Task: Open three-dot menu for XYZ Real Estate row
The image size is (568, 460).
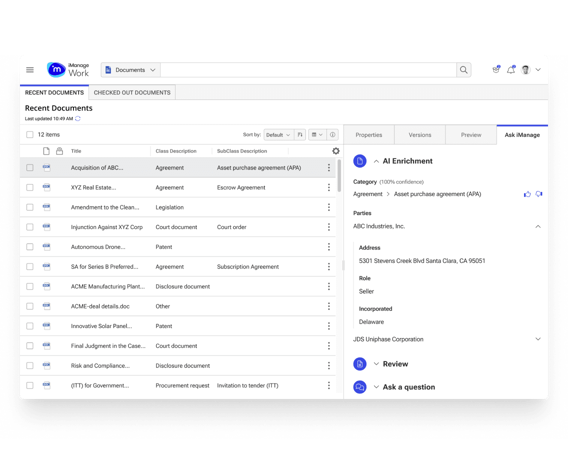Action: [x=329, y=187]
